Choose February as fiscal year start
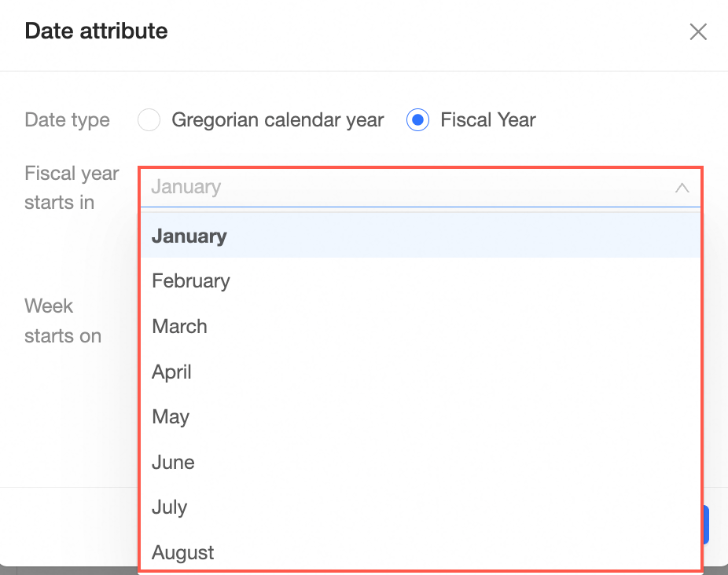 tap(191, 281)
